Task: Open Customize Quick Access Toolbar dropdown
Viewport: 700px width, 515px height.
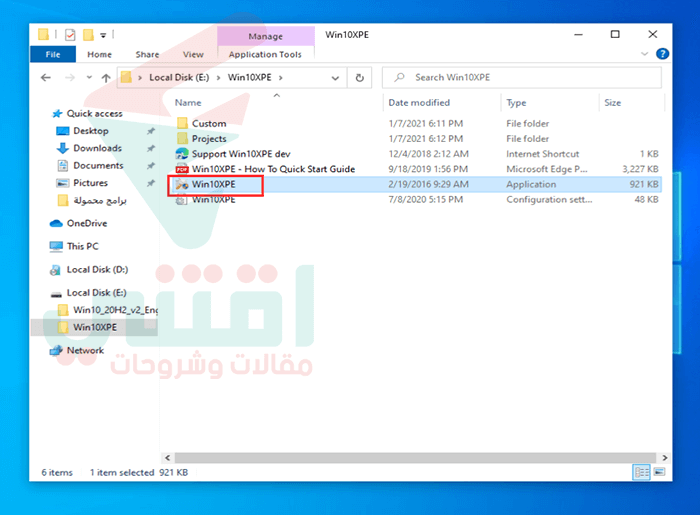Action: point(103,35)
